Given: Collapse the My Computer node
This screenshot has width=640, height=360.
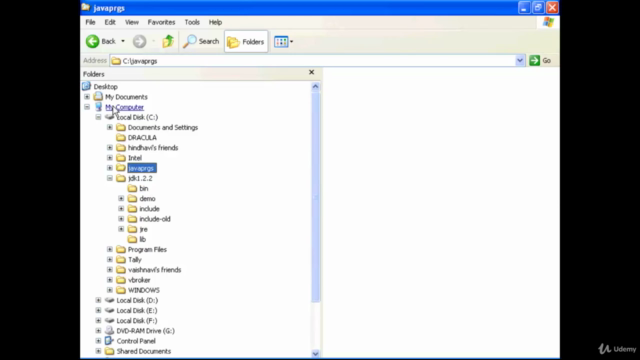Looking at the screenshot, I should point(87,107).
